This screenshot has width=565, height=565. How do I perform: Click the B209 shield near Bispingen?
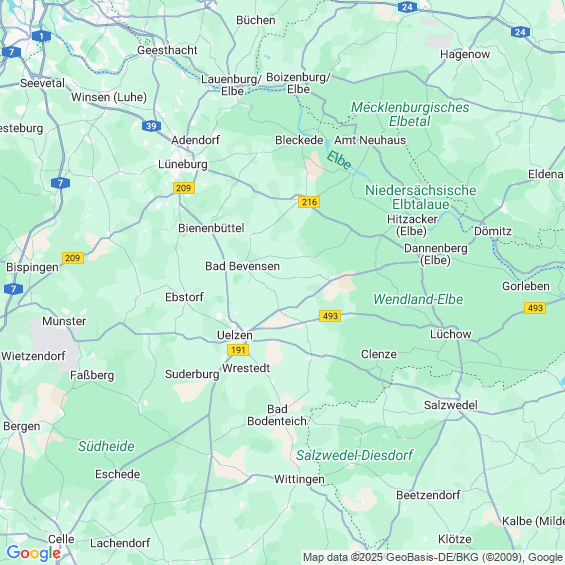pyautogui.click(x=73, y=258)
